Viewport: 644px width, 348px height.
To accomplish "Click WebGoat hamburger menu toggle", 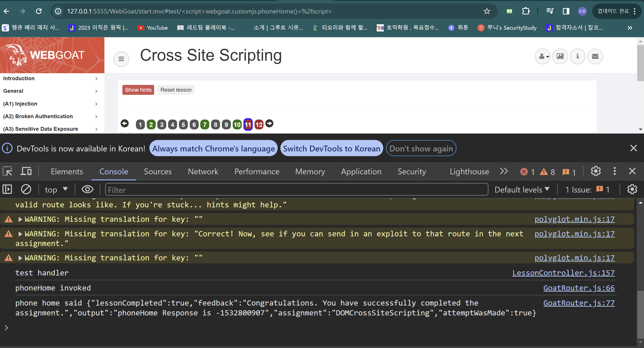I will tap(121, 59).
